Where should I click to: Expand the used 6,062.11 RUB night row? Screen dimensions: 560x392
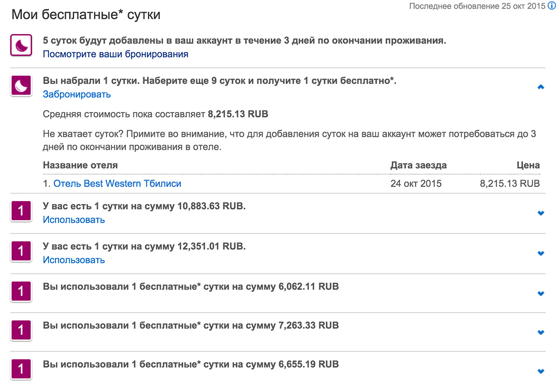[x=541, y=294]
